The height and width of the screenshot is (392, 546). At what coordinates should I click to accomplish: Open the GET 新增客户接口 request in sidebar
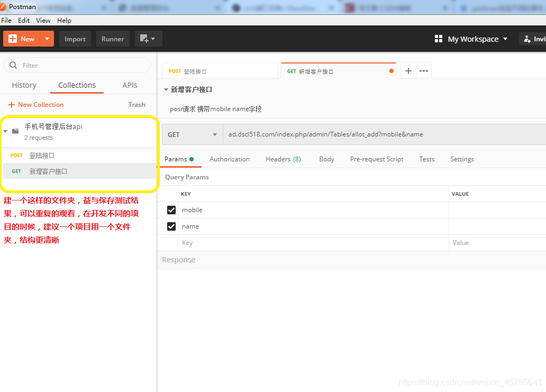pos(79,171)
